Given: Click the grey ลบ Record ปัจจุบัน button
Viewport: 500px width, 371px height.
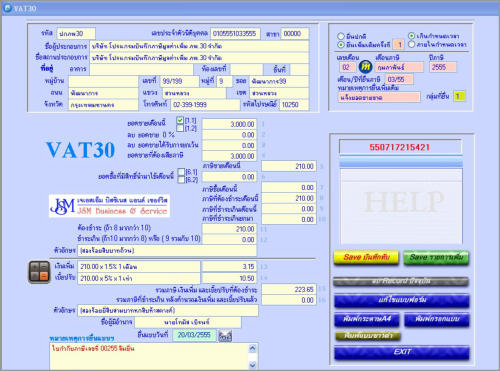Looking at the screenshot, I should tap(401, 282).
